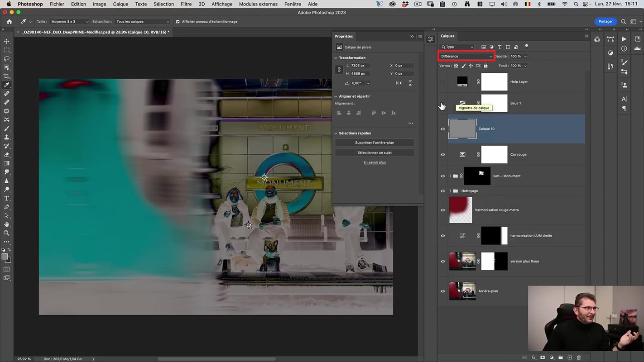Open the Calque menu
This screenshot has width=644, height=362.
pos(120,4)
